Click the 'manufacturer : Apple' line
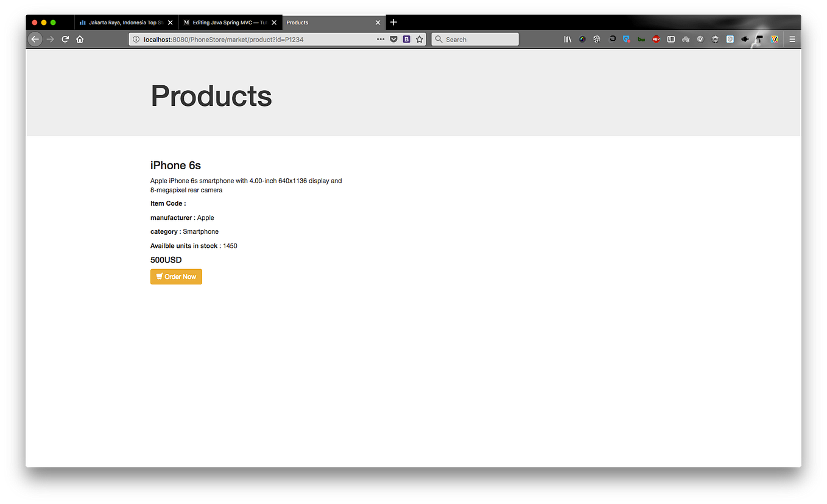The height and width of the screenshot is (504, 827). click(182, 217)
